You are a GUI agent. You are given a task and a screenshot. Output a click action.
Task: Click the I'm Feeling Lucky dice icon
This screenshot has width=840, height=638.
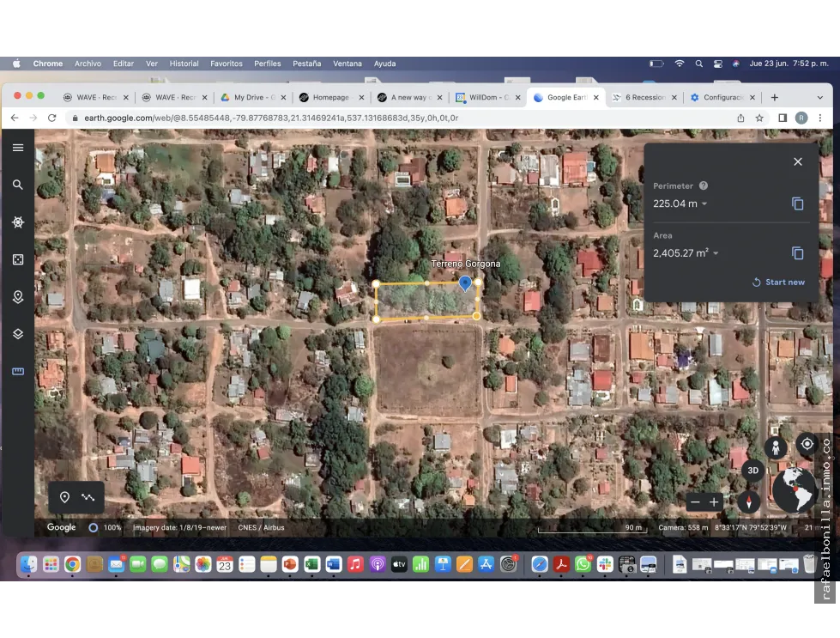[18, 259]
